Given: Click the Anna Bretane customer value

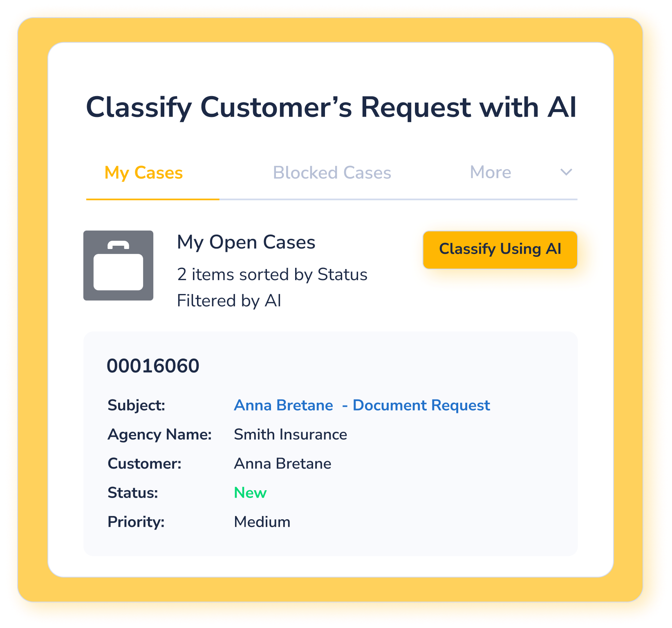Looking at the screenshot, I should coord(282,464).
